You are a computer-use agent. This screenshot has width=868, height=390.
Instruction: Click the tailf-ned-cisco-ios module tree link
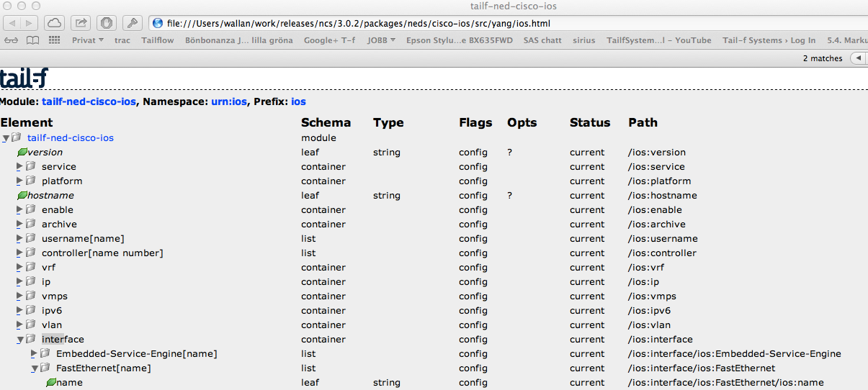coord(70,137)
